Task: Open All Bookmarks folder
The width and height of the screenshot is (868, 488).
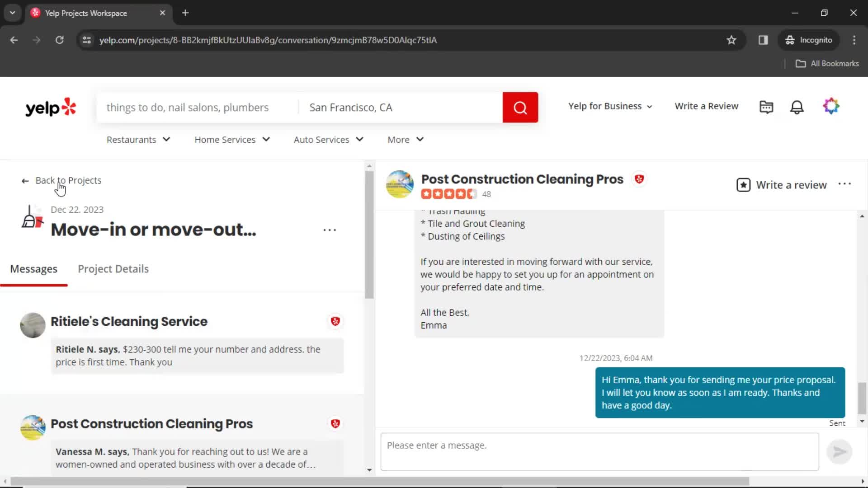Action: (x=827, y=64)
